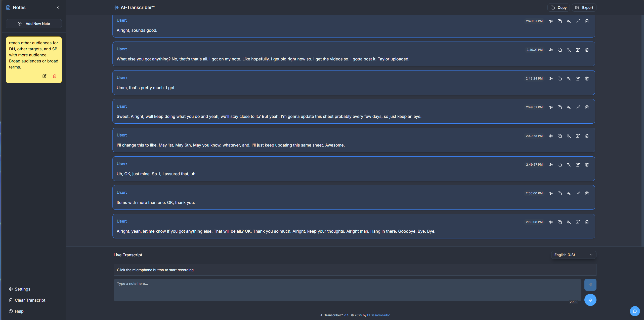Translate the 2:49:24 PM message
The width and height of the screenshot is (644, 320).
click(x=569, y=79)
